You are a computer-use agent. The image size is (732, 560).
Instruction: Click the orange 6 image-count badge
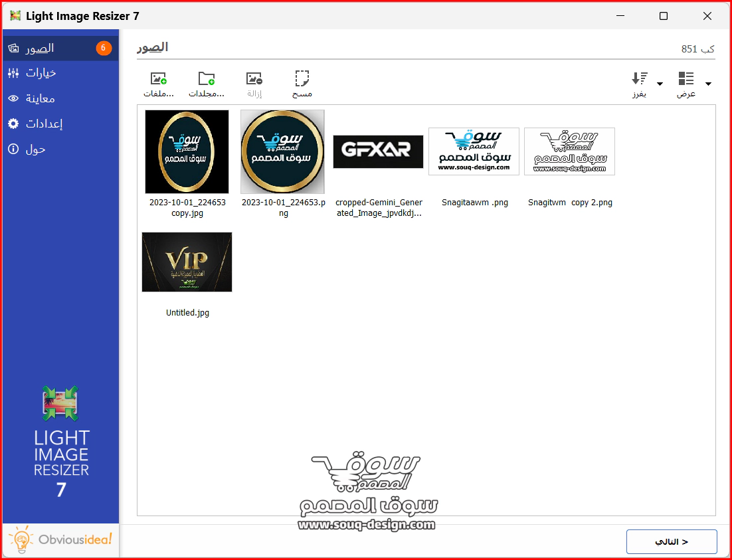[x=104, y=48]
